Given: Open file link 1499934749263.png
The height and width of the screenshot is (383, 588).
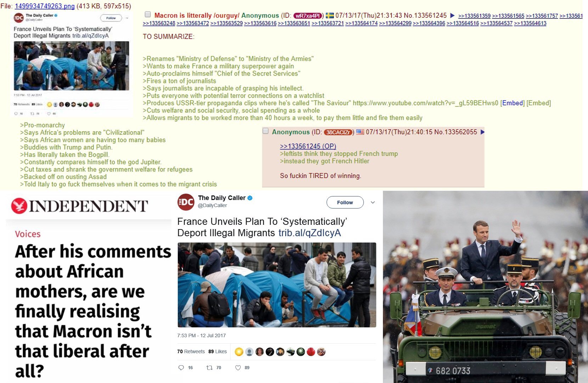Looking at the screenshot, I should tap(44, 6).
